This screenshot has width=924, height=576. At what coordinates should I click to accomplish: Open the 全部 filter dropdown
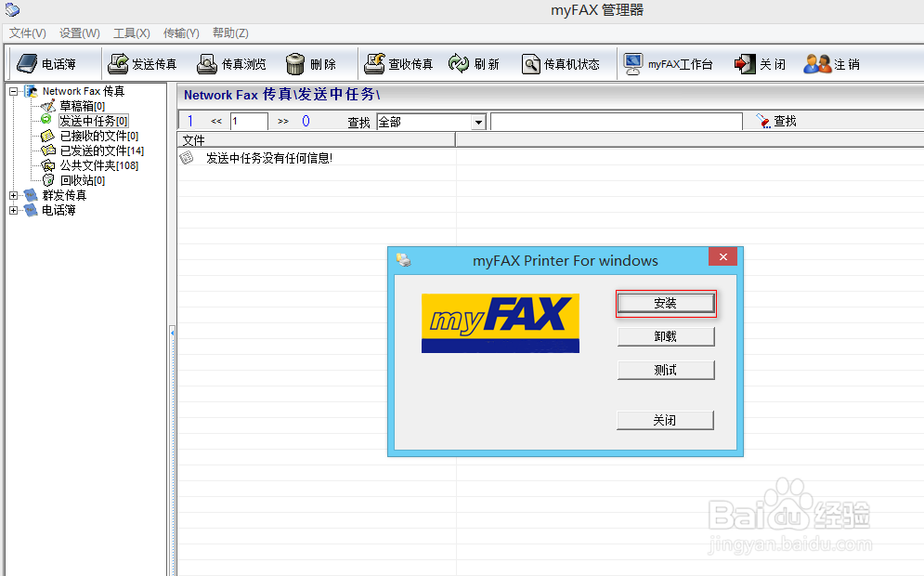pyautogui.click(x=477, y=121)
